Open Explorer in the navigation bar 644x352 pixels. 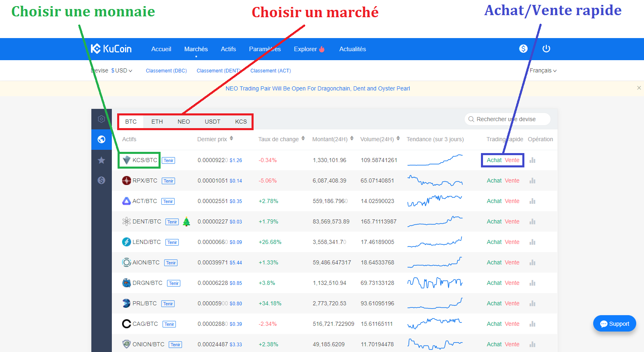point(309,49)
